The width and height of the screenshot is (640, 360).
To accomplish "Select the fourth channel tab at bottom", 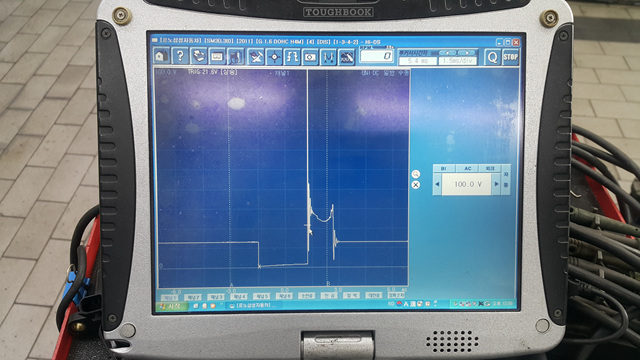I will pyautogui.click(x=239, y=296).
